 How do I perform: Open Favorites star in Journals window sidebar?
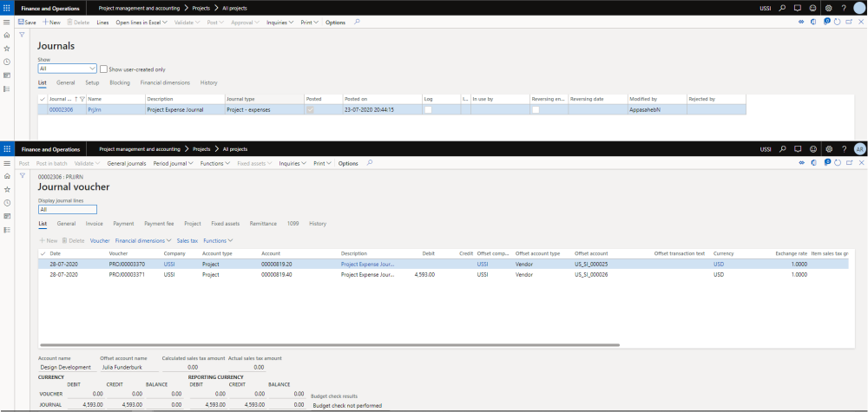click(x=7, y=49)
